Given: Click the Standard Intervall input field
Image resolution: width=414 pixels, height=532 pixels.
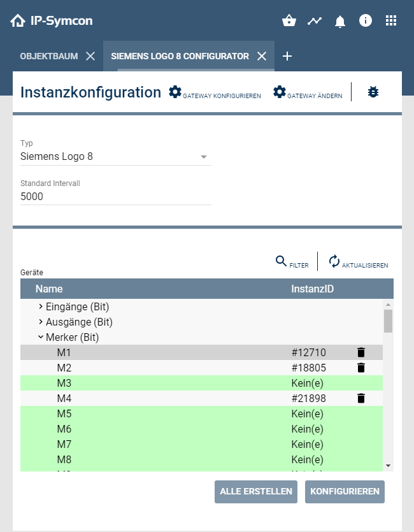Looking at the screenshot, I should click(115, 196).
